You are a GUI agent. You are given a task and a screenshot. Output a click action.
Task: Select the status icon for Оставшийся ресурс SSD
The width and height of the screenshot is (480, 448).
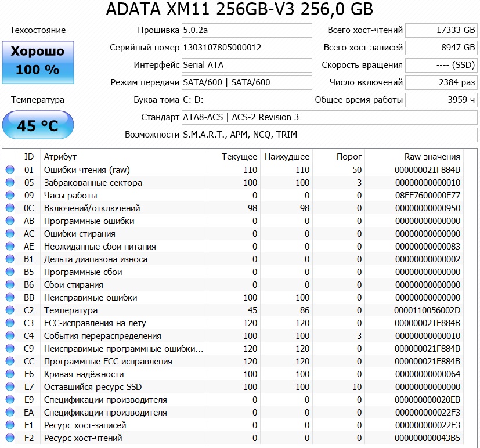click(10, 387)
